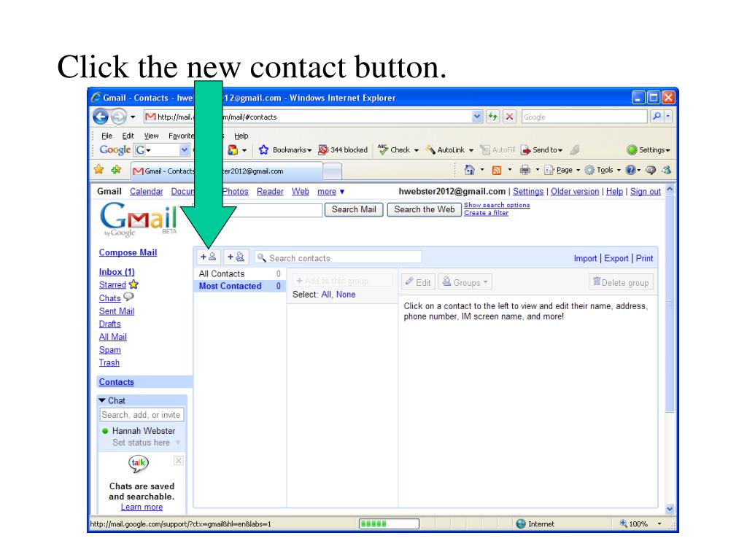Click the search magnifier in browser search box
Screen dimensions: 747x560
pyautogui.click(x=657, y=116)
